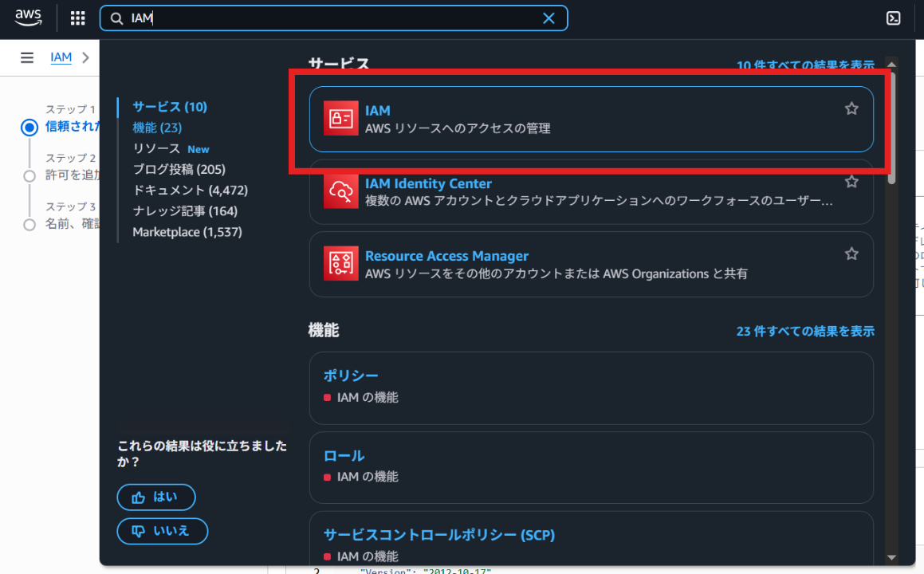The image size is (924, 574).
Task: Click the はい thumbs-up feedback button
Action: tap(156, 497)
